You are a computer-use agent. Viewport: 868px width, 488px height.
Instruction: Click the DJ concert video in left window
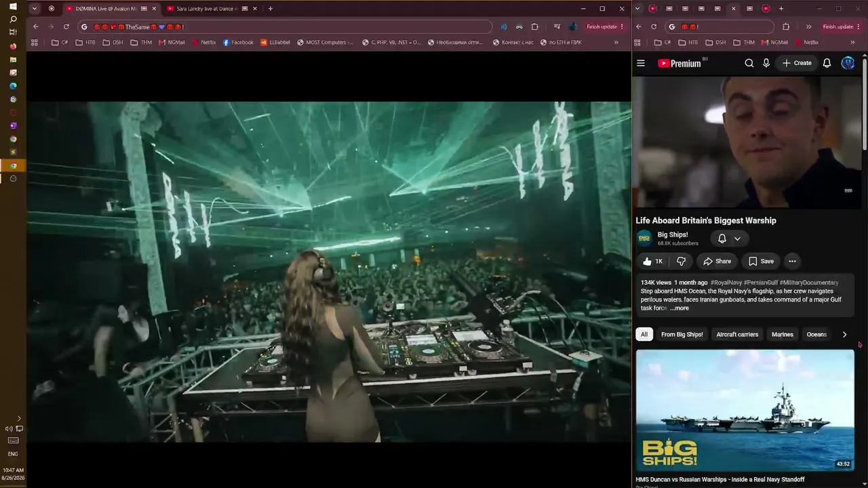329,272
